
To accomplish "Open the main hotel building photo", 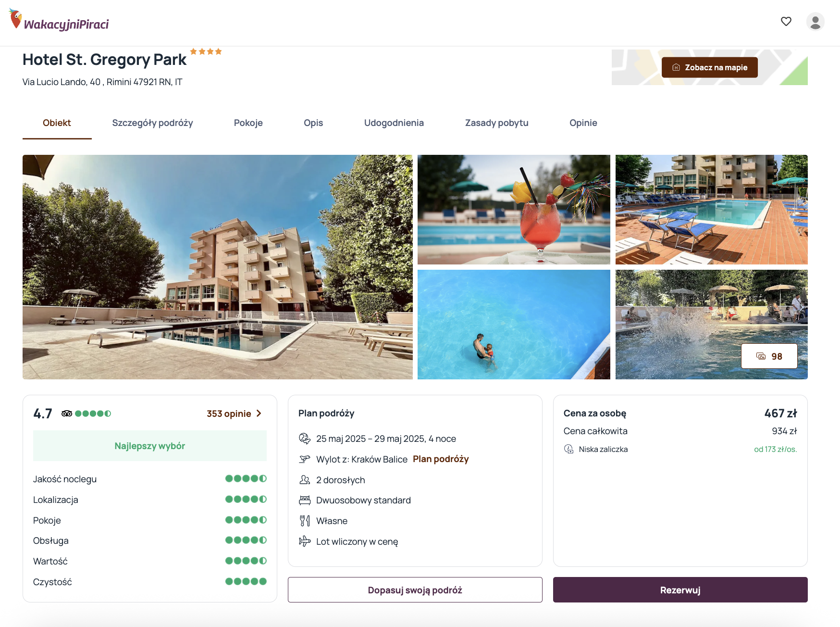I will point(217,267).
